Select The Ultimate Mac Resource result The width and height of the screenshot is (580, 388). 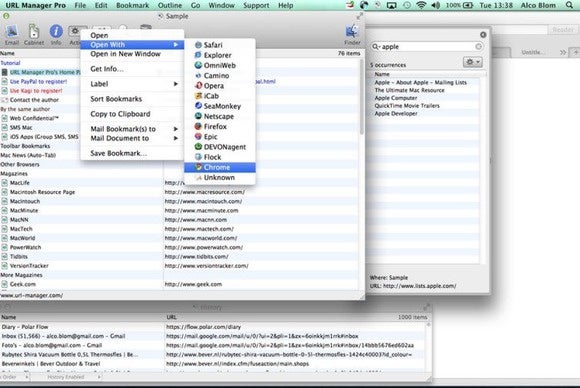click(409, 90)
